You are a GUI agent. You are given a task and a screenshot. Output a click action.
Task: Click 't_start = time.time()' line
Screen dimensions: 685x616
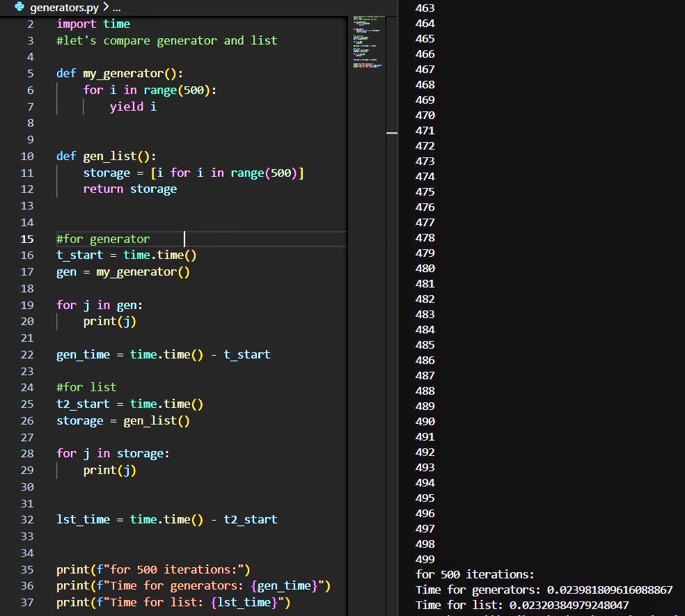coord(126,255)
